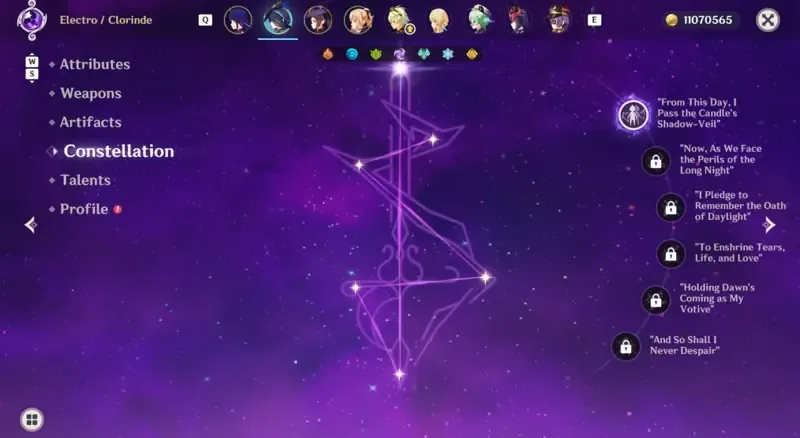Go to previous character with the left arrow
Image resolution: width=800 pixels, height=438 pixels.
click(x=31, y=225)
